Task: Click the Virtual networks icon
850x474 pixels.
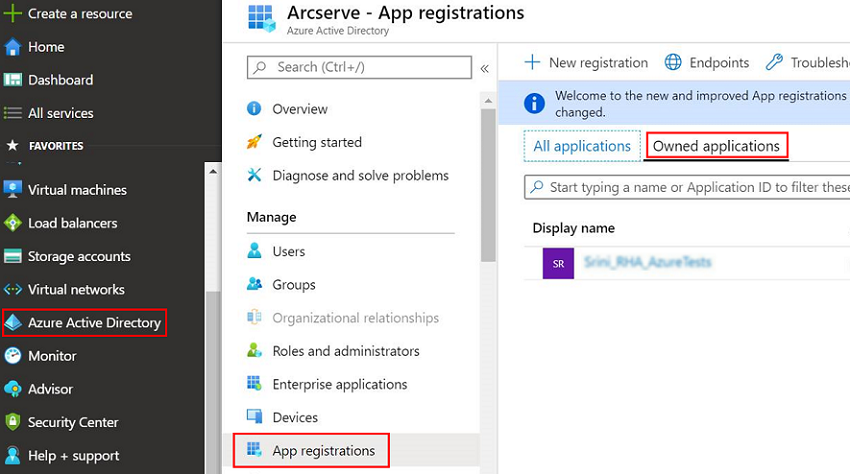Action: click(x=12, y=289)
